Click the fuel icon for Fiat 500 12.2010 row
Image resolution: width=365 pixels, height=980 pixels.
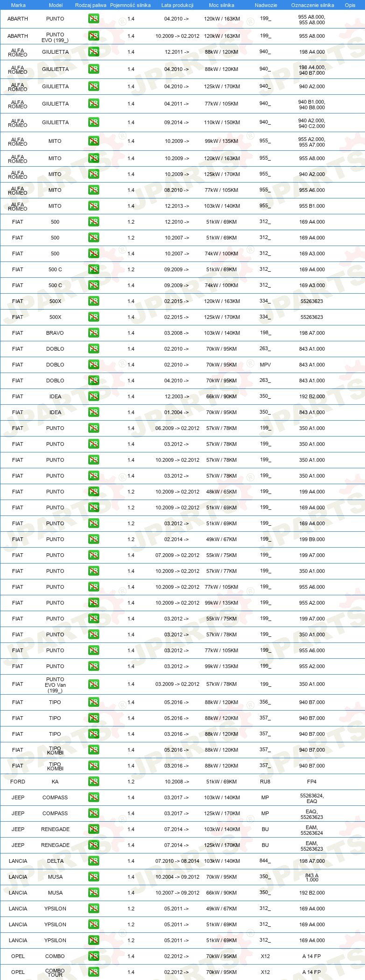coord(93,222)
